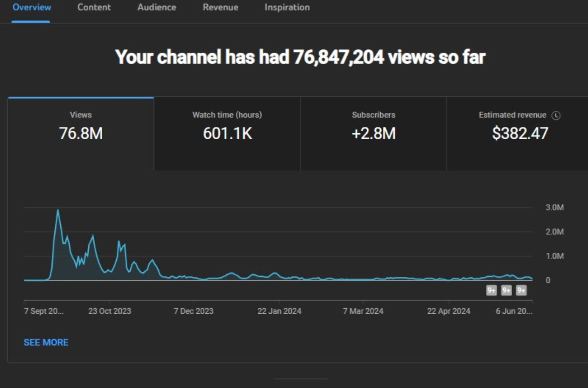Click the 22 Apr 2024 axis date

pyautogui.click(x=448, y=311)
